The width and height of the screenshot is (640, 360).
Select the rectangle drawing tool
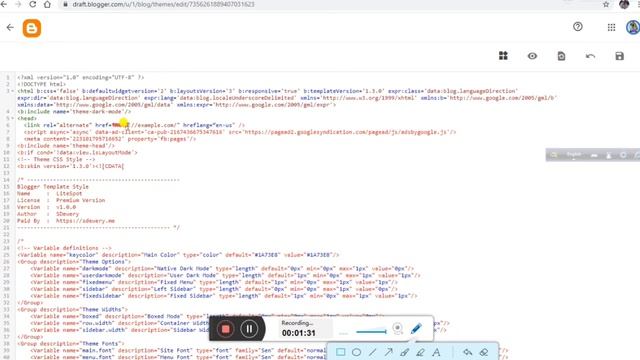pos(340,352)
